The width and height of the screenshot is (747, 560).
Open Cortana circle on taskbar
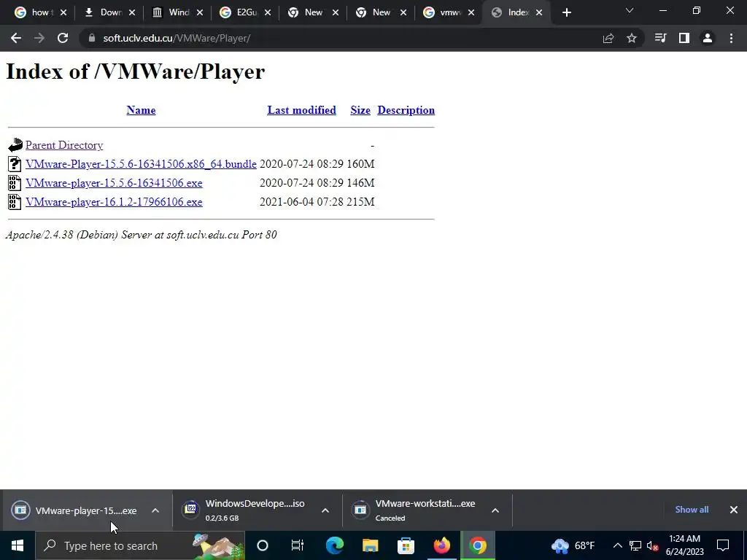coord(263,545)
